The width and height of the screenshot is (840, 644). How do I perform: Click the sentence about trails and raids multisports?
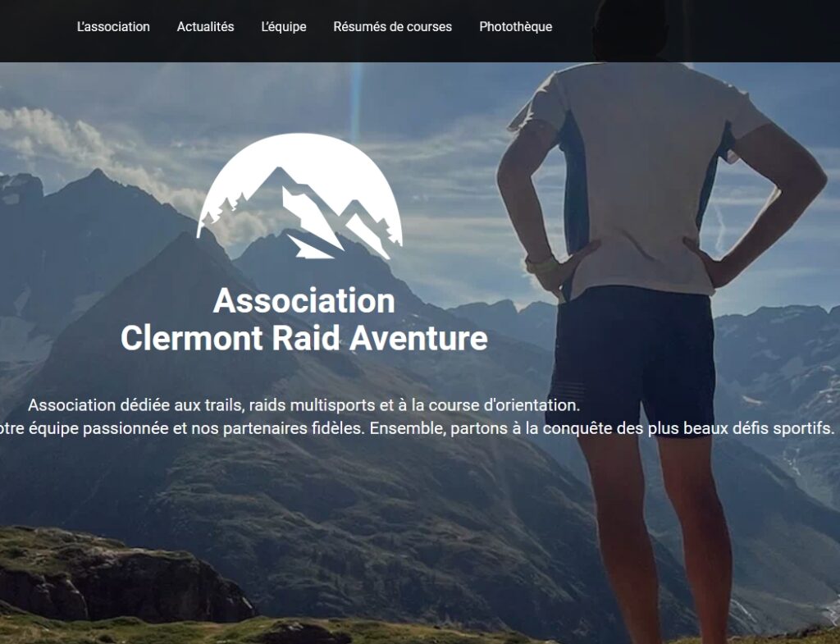[x=304, y=405]
